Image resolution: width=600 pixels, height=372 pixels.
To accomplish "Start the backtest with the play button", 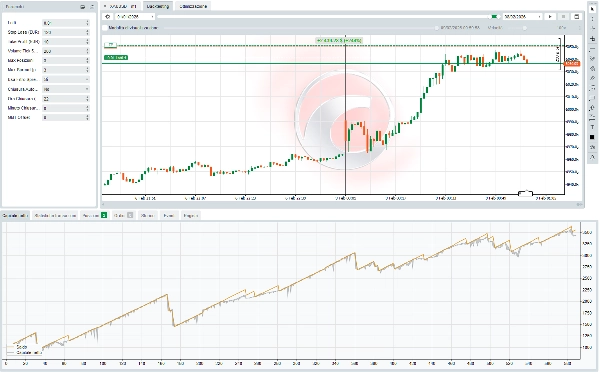I will coord(550,16).
